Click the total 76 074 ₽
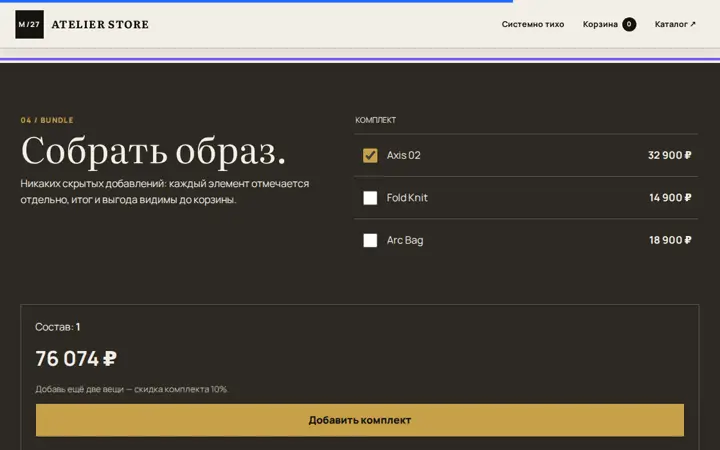 (76, 359)
